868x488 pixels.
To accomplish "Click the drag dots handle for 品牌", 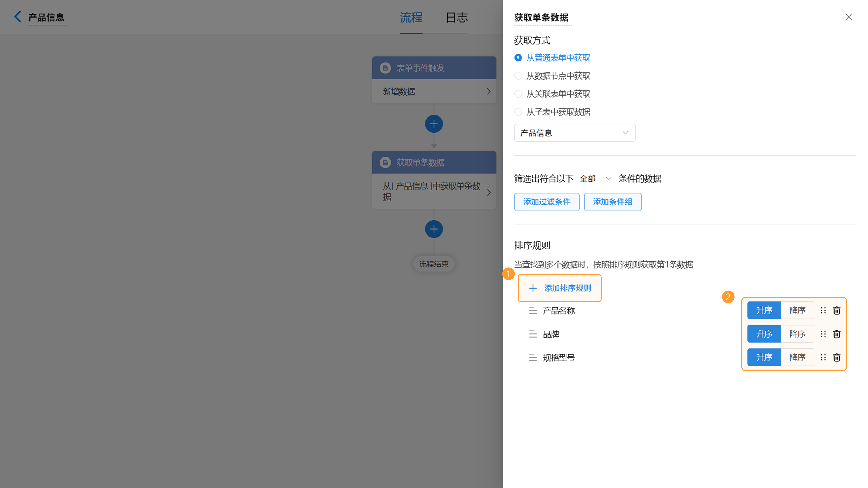I will (x=823, y=334).
